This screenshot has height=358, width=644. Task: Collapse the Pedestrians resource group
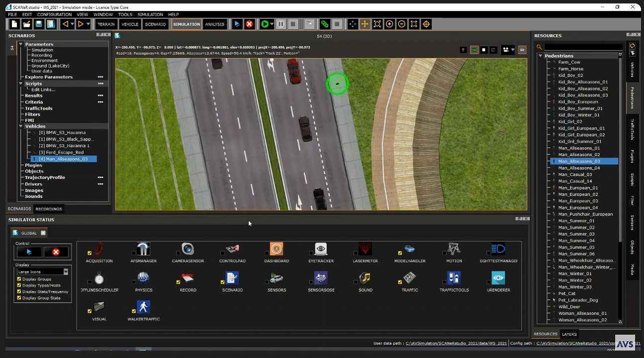(x=540, y=56)
